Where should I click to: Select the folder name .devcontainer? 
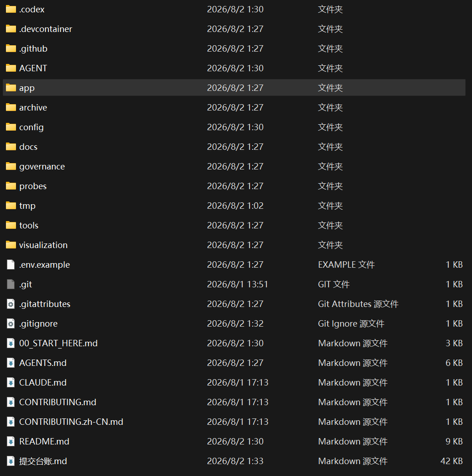tap(46, 29)
